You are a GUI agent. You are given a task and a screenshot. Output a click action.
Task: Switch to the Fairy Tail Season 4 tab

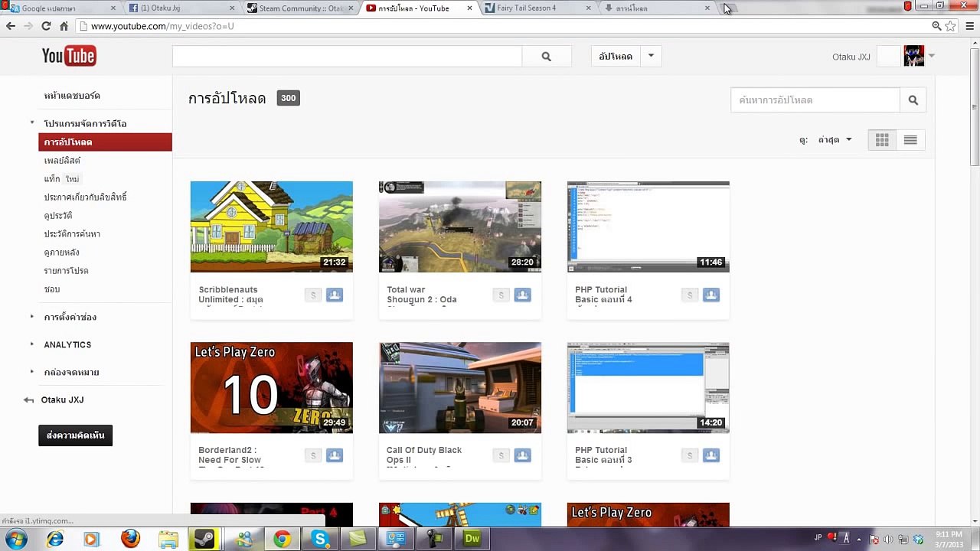point(536,8)
